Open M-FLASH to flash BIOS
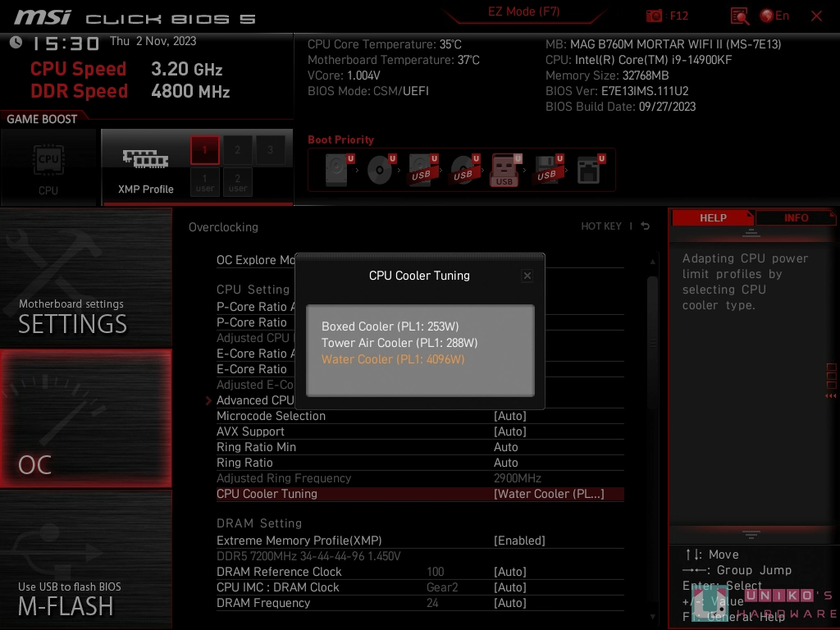The image size is (840, 630). point(85,559)
